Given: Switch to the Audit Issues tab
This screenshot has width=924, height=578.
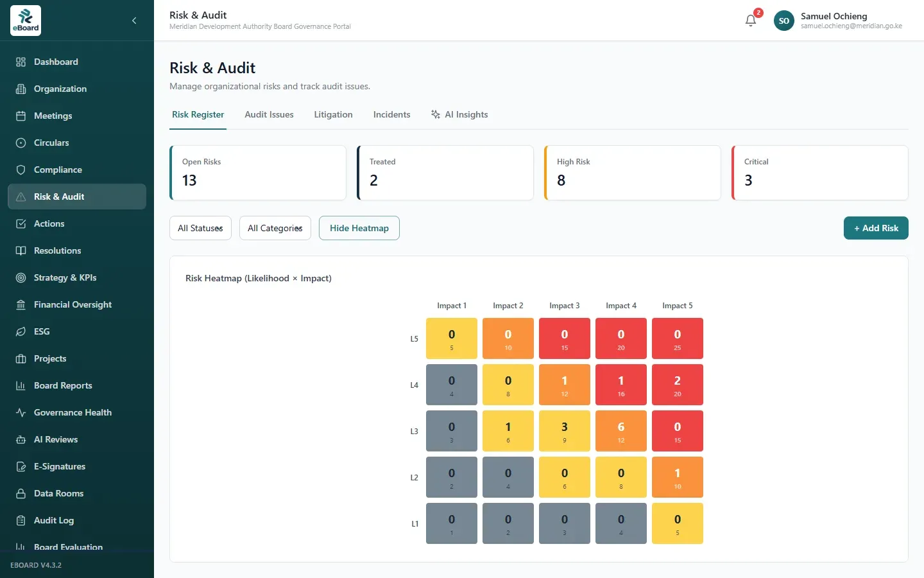Looking at the screenshot, I should click(x=269, y=114).
